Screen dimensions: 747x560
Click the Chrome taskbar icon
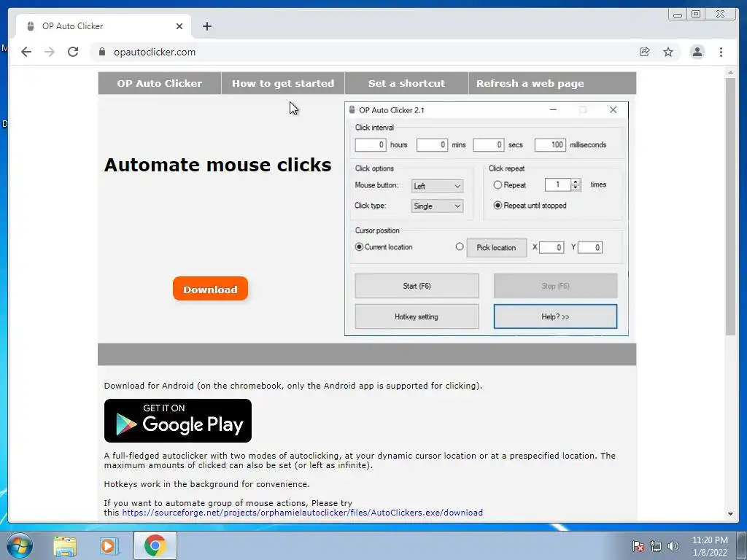click(155, 545)
